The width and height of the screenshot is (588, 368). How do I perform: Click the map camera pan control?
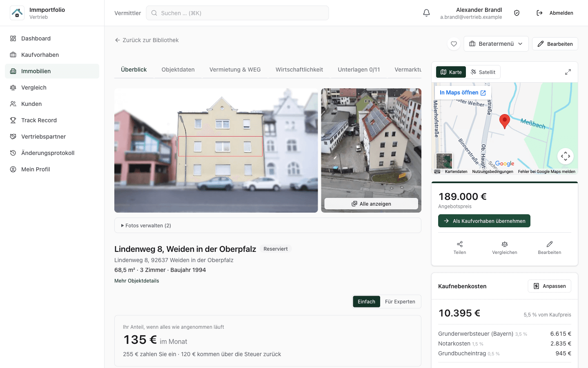566,156
